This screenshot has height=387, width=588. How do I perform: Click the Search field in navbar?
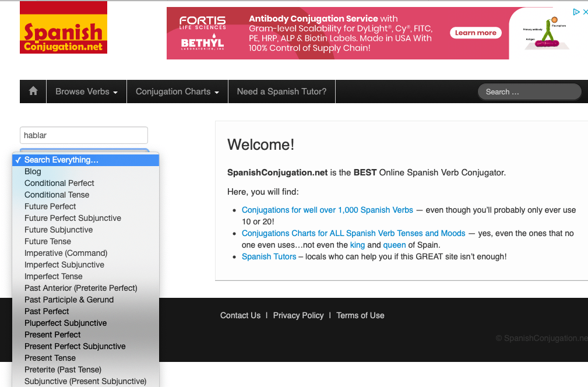pyautogui.click(x=529, y=92)
